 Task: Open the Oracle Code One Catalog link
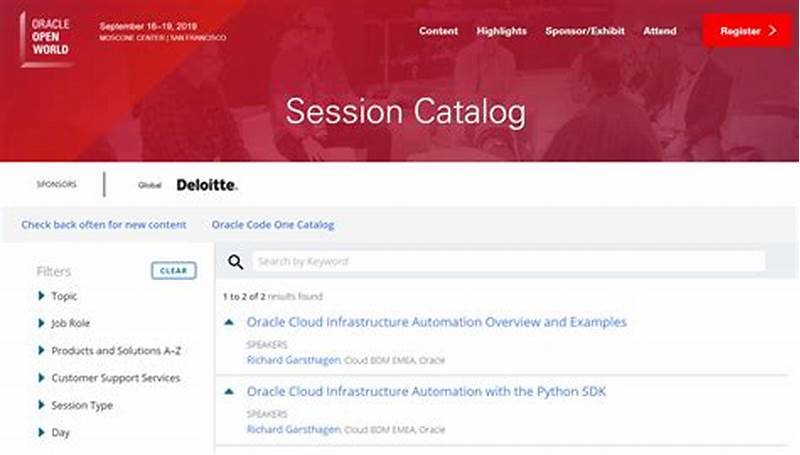tap(273, 225)
